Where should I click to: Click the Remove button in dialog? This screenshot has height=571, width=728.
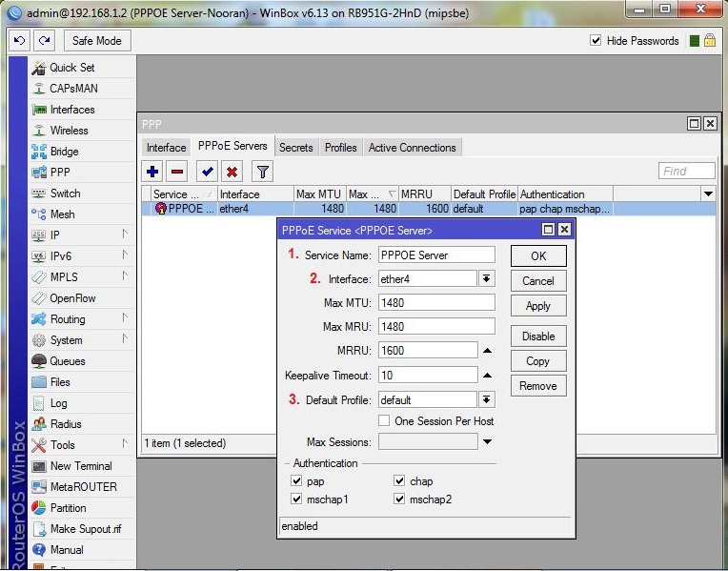538,386
